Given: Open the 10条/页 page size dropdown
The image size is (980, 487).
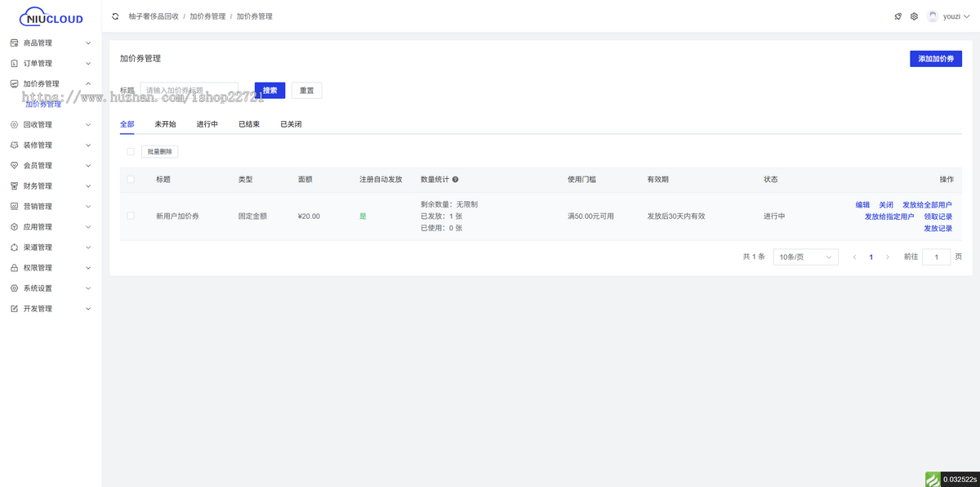Looking at the screenshot, I should click(805, 257).
